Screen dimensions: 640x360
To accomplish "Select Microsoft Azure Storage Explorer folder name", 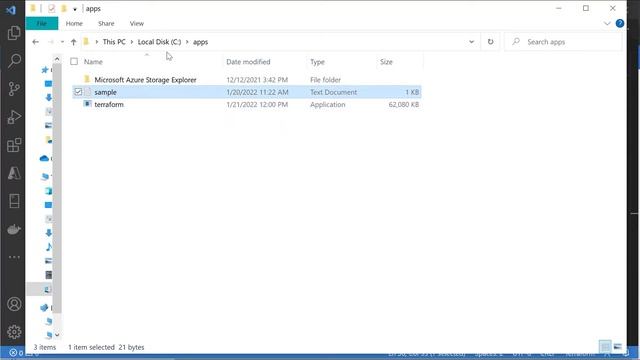I will [145, 80].
